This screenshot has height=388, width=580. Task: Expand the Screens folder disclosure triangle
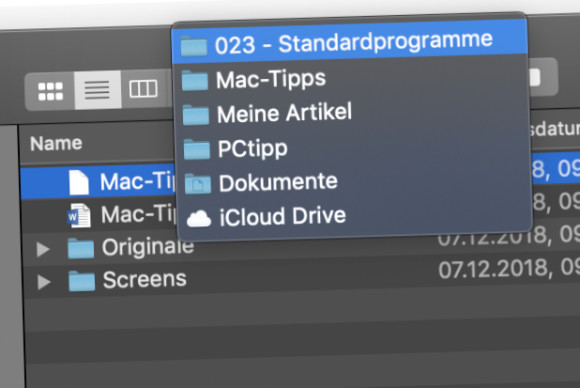(44, 282)
